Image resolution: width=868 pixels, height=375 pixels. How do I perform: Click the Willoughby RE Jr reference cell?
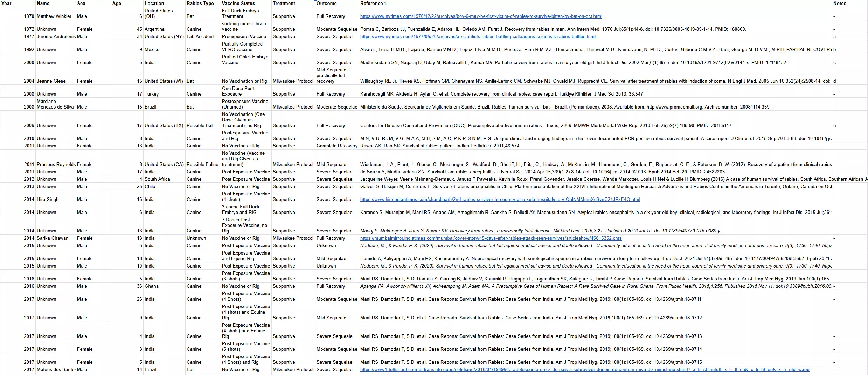tap(595, 76)
